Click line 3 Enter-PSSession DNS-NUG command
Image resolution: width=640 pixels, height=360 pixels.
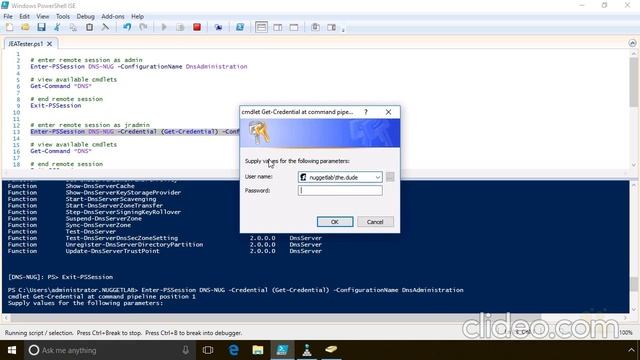click(139, 67)
